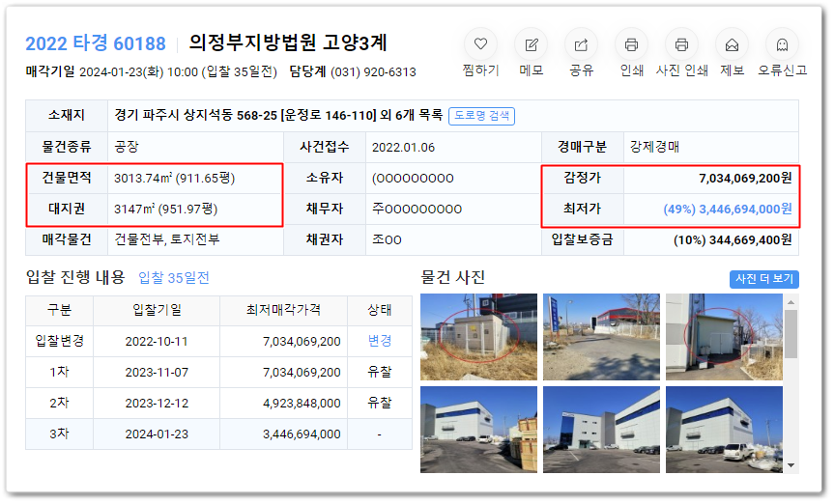Click the 대지권 value 3147㎡

(166, 209)
